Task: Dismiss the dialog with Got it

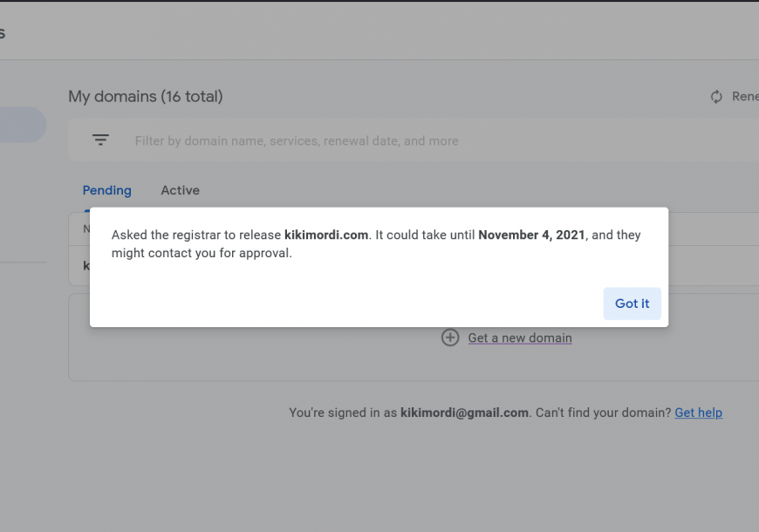Action: click(x=632, y=304)
